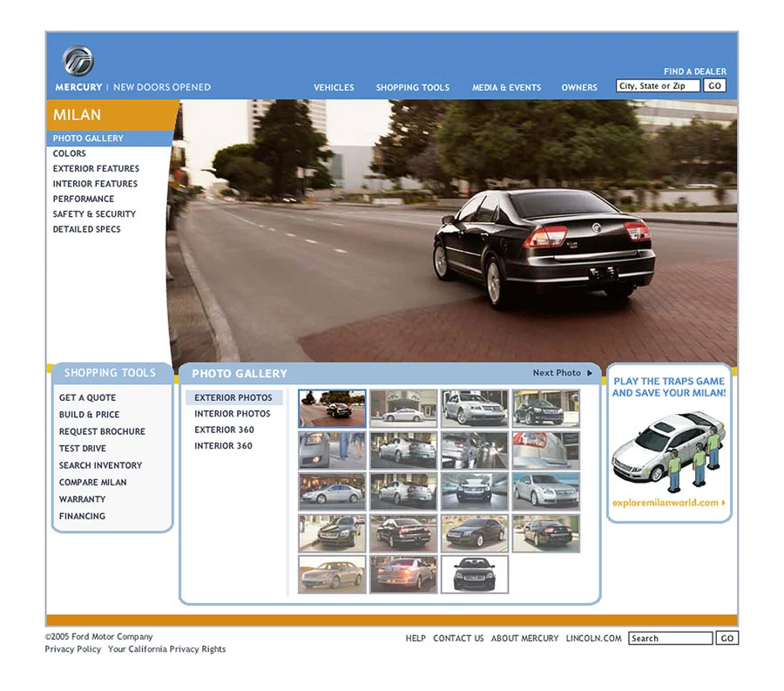Select Photo Gallery in Milan sidebar
Screen dimensions: 784x691
coord(110,138)
